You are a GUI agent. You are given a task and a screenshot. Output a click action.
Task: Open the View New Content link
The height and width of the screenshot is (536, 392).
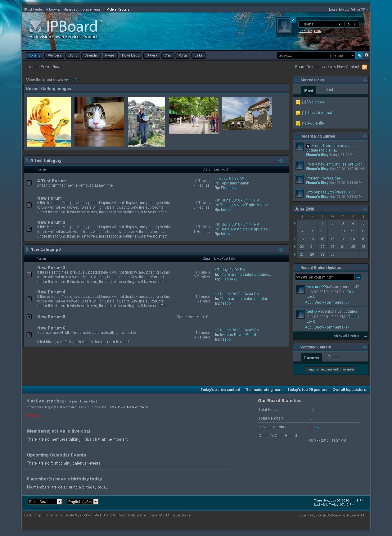(343, 67)
